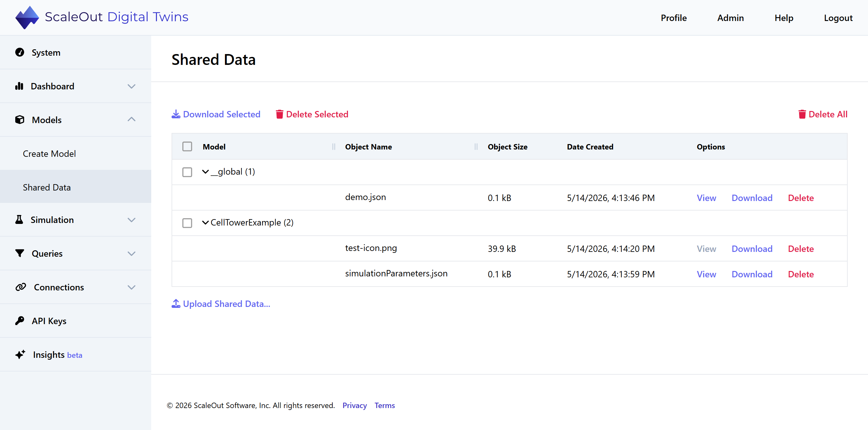The width and height of the screenshot is (868, 430).
Task: Click Delete Selected link text
Action: coord(317,114)
